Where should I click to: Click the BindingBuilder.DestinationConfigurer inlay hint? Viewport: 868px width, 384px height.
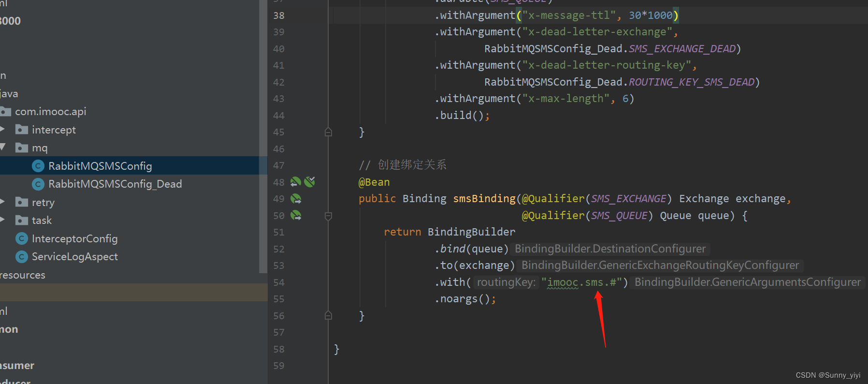(610, 249)
